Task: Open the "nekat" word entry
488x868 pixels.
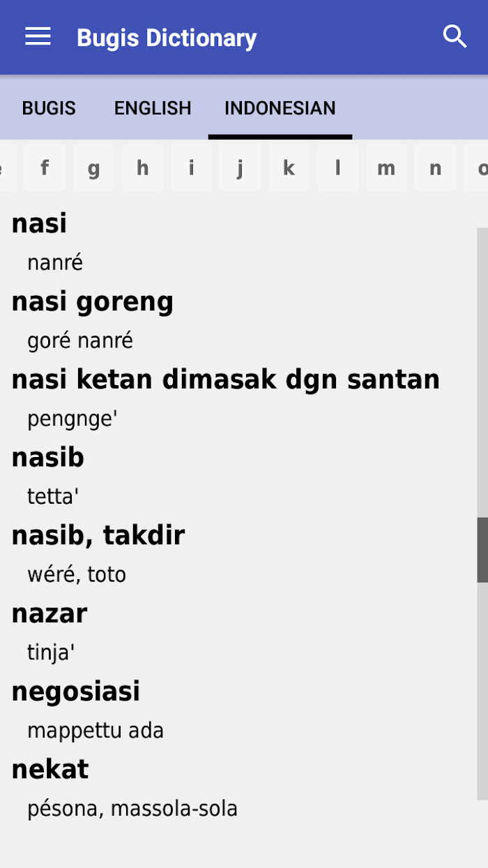Action: click(50, 770)
